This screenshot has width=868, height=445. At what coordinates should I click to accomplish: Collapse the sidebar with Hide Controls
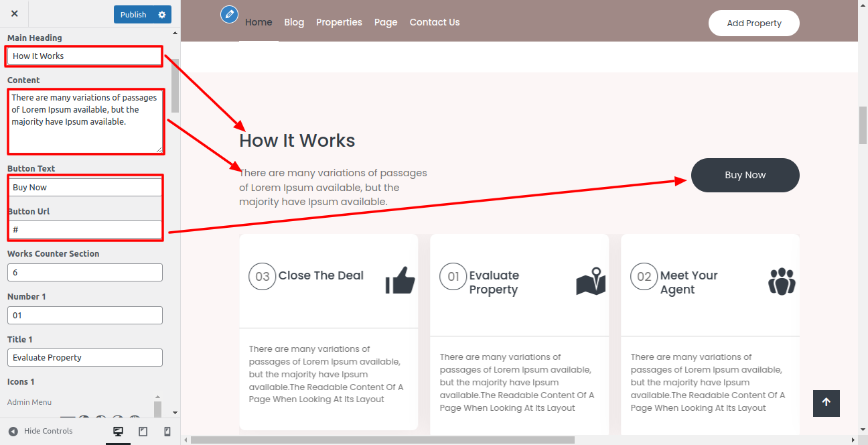40,431
